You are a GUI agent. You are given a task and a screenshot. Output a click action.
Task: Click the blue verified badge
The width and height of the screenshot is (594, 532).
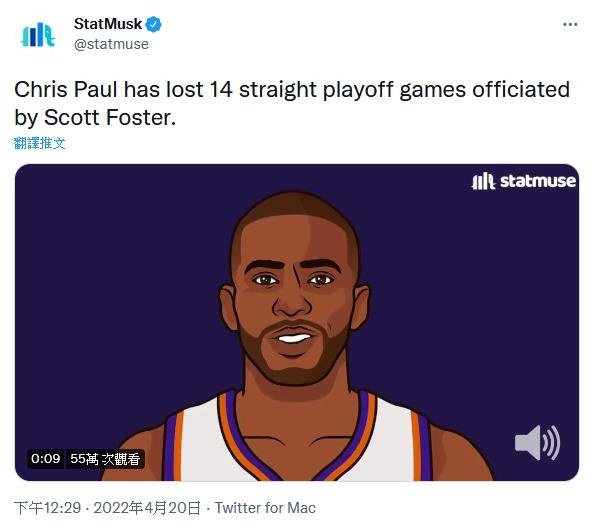click(154, 25)
